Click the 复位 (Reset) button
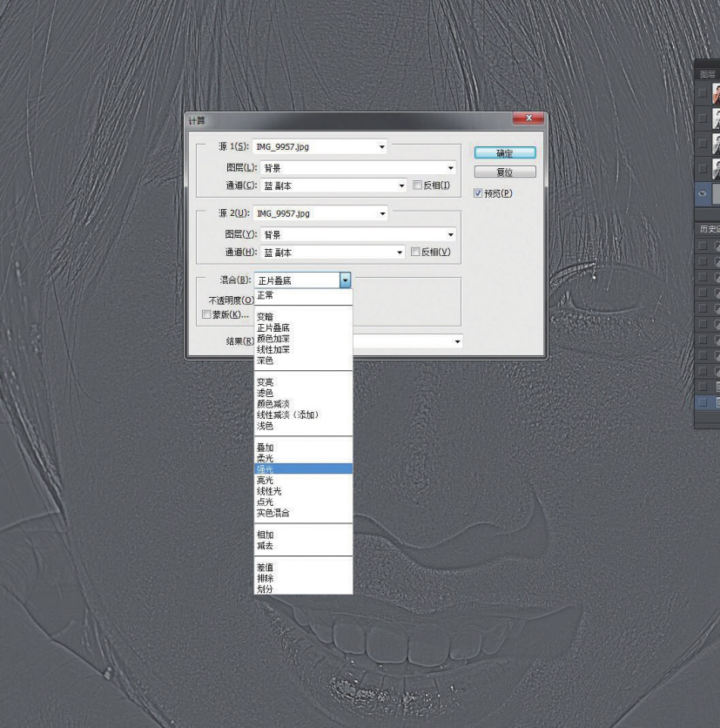 click(x=504, y=172)
